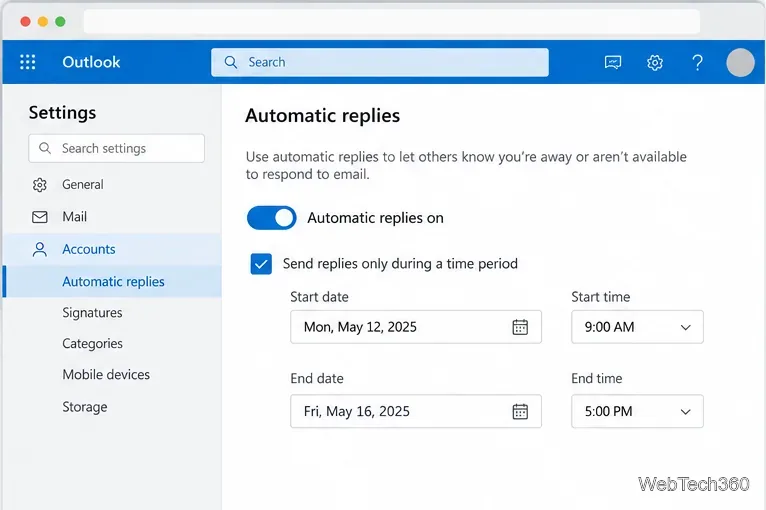Click the Mail envelope icon
Viewport: 766px width, 510px height.
tap(40, 217)
